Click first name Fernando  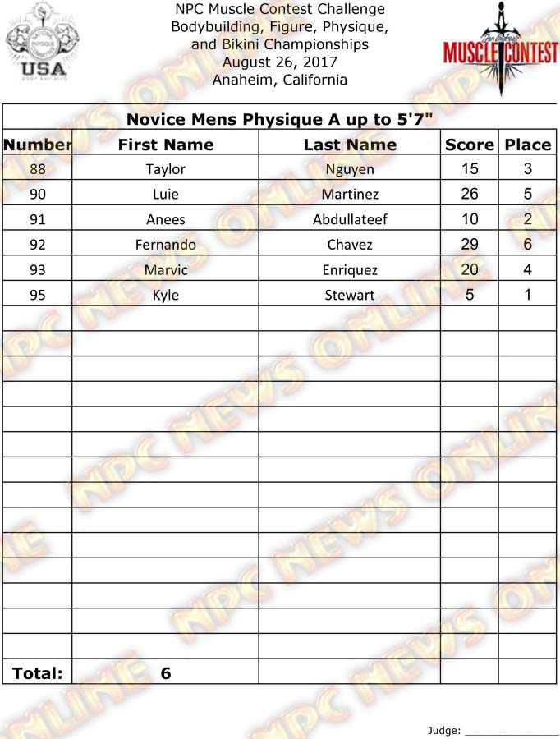pyautogui.click(x=166, y=245)
